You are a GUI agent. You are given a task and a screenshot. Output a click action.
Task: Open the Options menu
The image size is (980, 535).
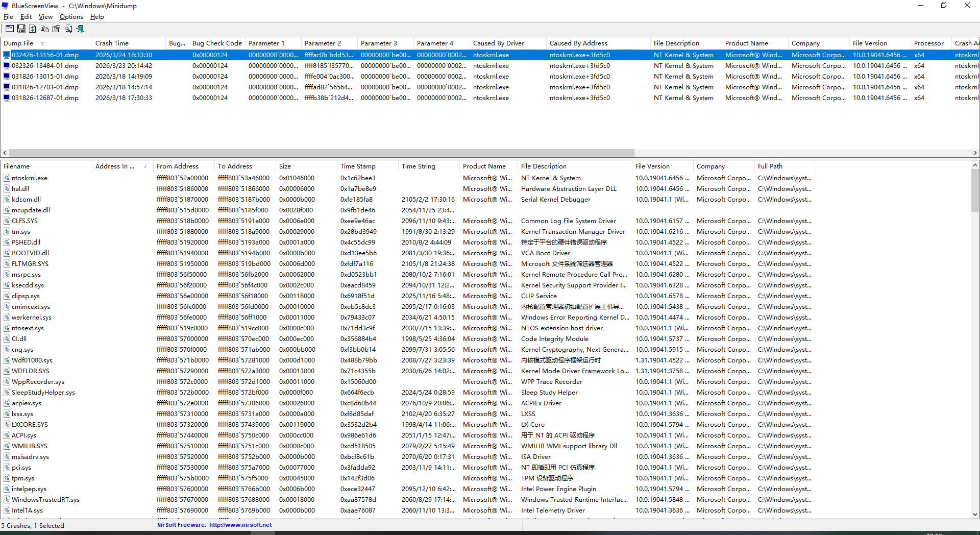[71, 17]
